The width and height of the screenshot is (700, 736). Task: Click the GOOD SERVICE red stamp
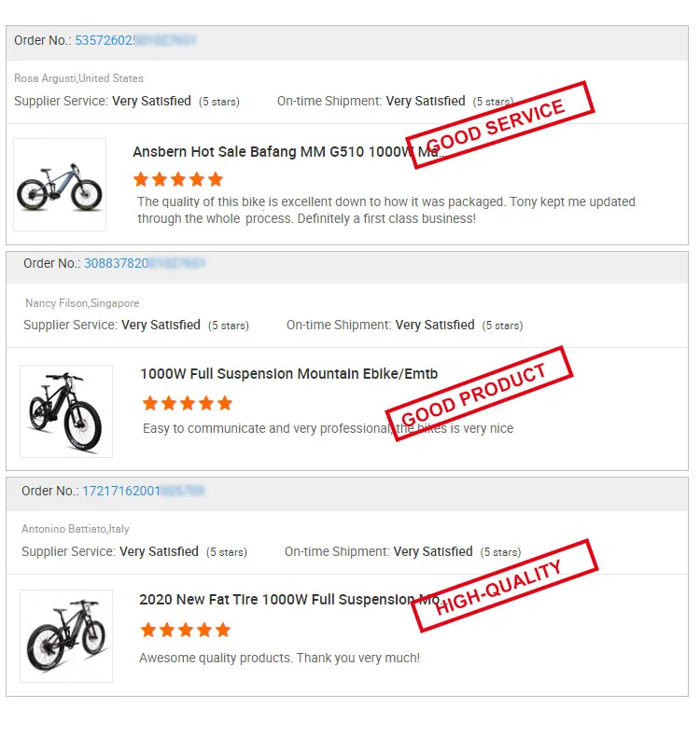(501, 124)
